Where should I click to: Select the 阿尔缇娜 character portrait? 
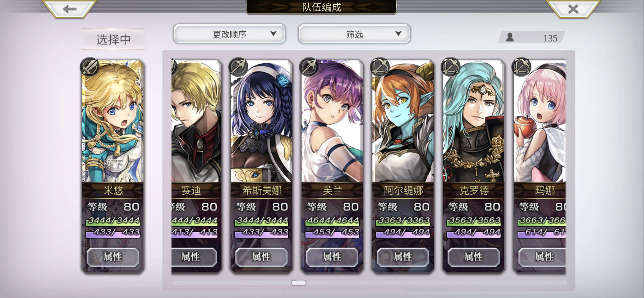pyautogui.click(x=403, y=121)
